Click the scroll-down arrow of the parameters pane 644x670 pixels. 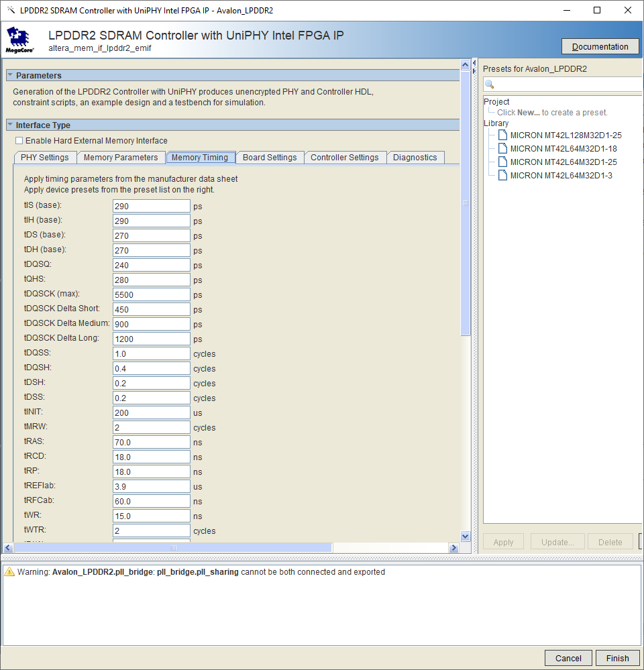(466, 536)
